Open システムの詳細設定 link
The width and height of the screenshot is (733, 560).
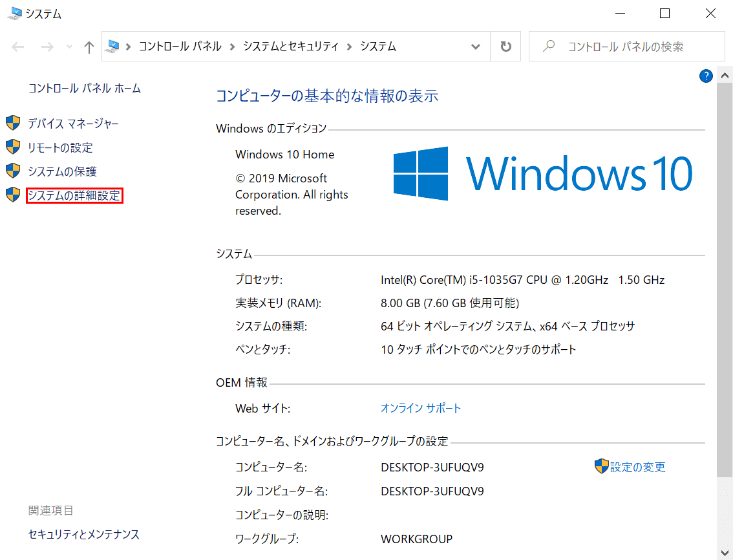[74, 195]
